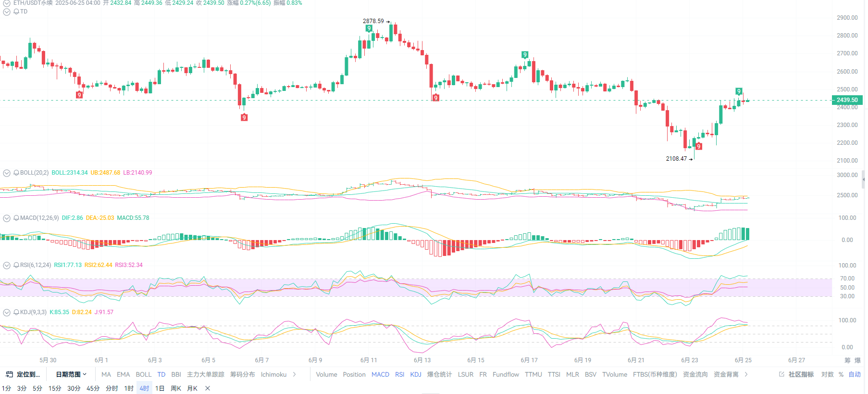Switch price axis to 对数 log scale
This screenshot has width=868, height=394.
coord(827,374)
